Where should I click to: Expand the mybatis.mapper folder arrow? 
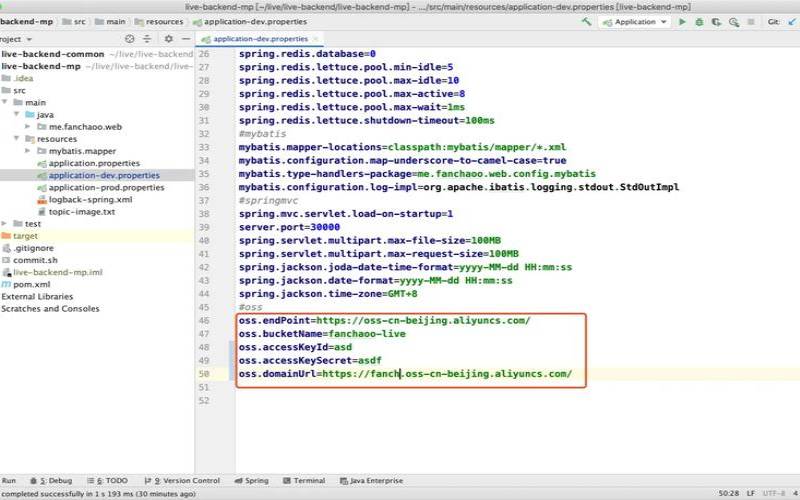(x=28, y=151)
